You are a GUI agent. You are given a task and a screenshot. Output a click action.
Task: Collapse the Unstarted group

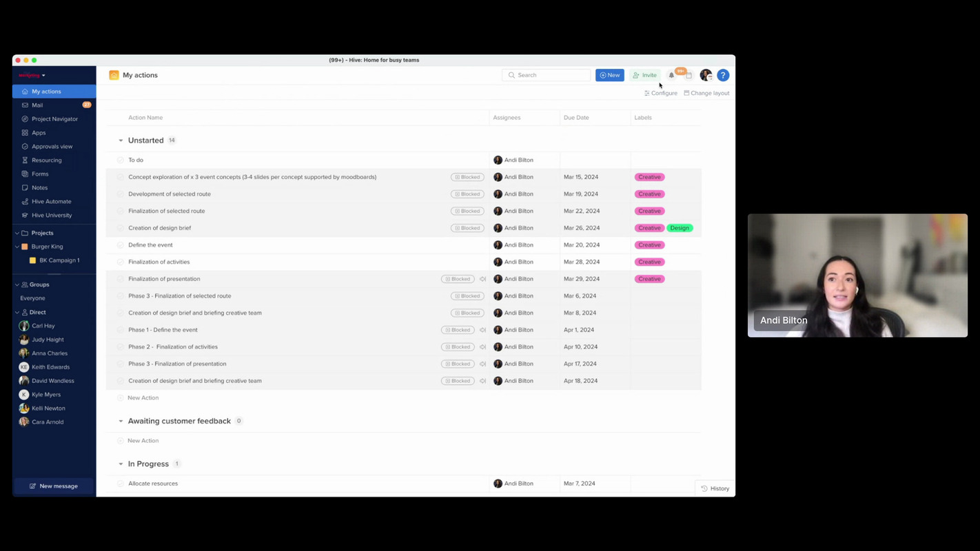click(121, 140)
